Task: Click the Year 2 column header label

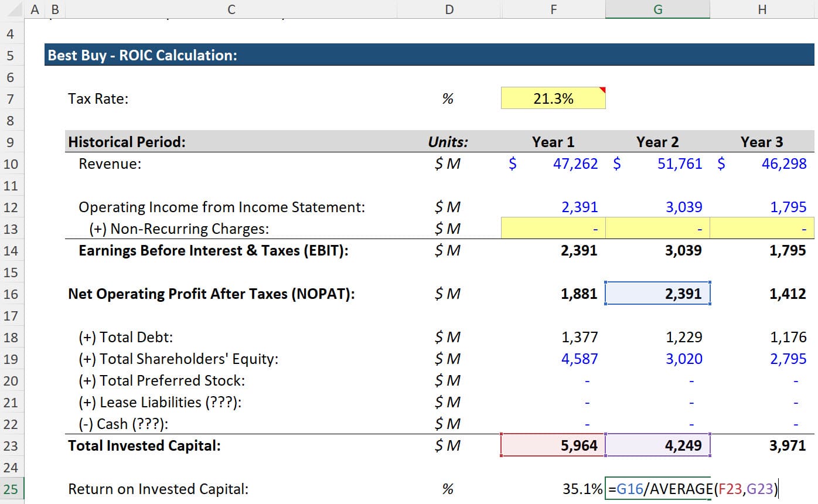Action: [x=657, y=141]
